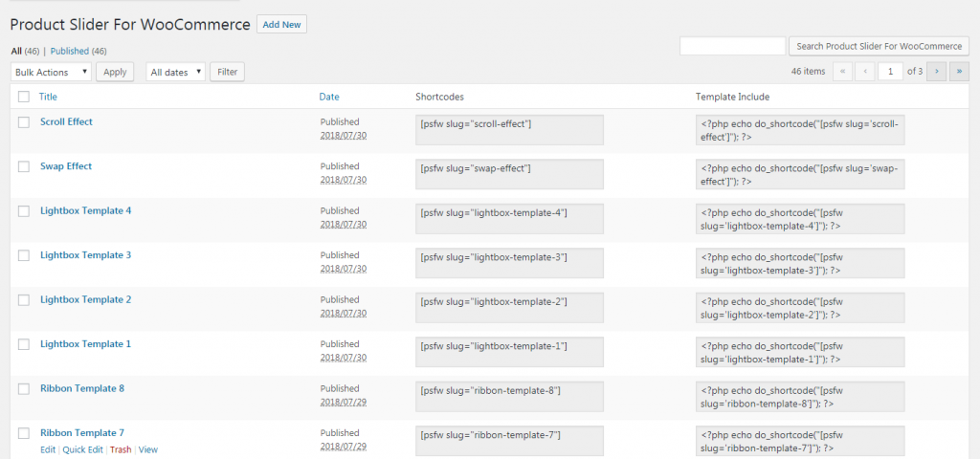Apply the selected bulk action
Screen dimensions: 980x459
(x=115, y=72)
